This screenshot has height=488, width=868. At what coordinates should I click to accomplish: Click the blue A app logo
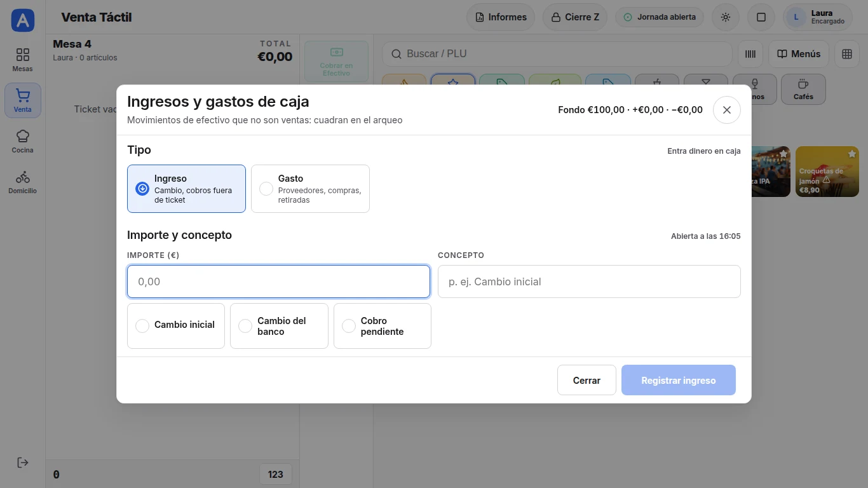tap(23, 20)
